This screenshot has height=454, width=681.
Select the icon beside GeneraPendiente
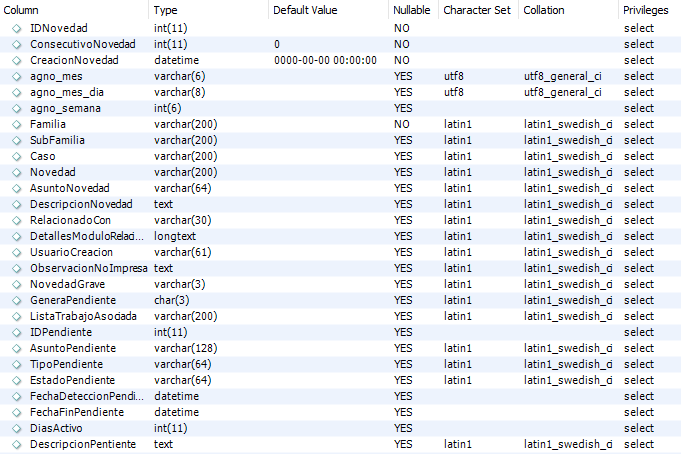coord(17,301)
